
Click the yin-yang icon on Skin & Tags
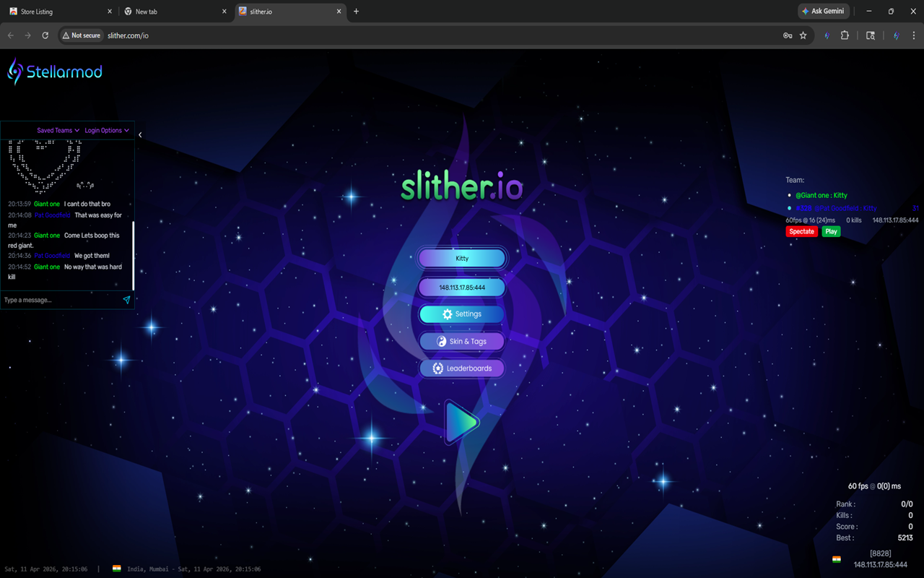pyautogui.click(x=442, y=341)
